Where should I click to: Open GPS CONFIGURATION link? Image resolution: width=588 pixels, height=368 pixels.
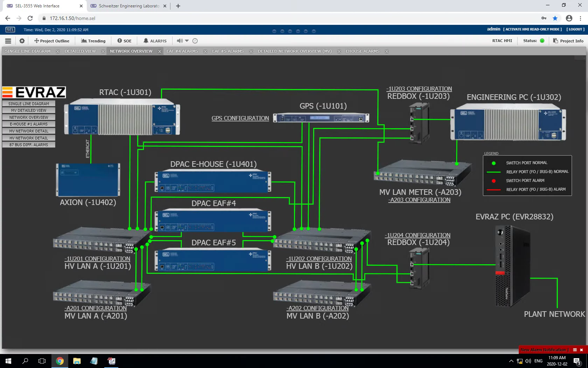240,118
